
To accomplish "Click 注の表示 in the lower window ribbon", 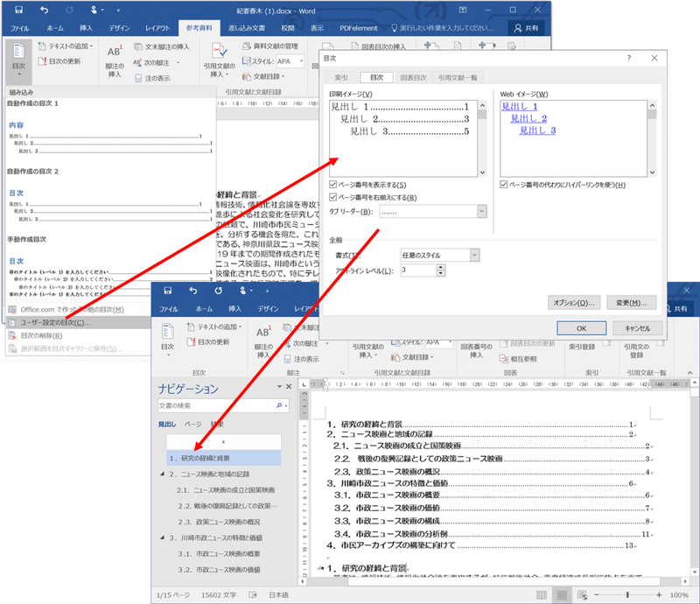I will (302, 359).
